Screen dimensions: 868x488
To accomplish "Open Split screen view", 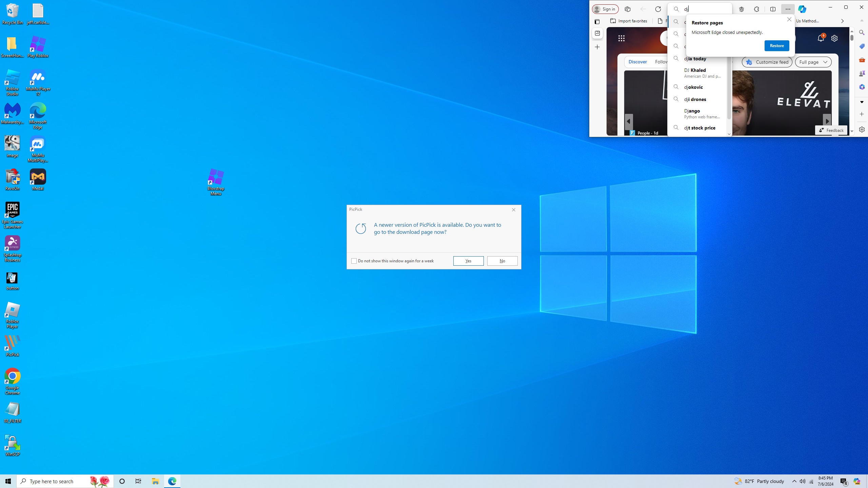I will click(x=773, y=9).
